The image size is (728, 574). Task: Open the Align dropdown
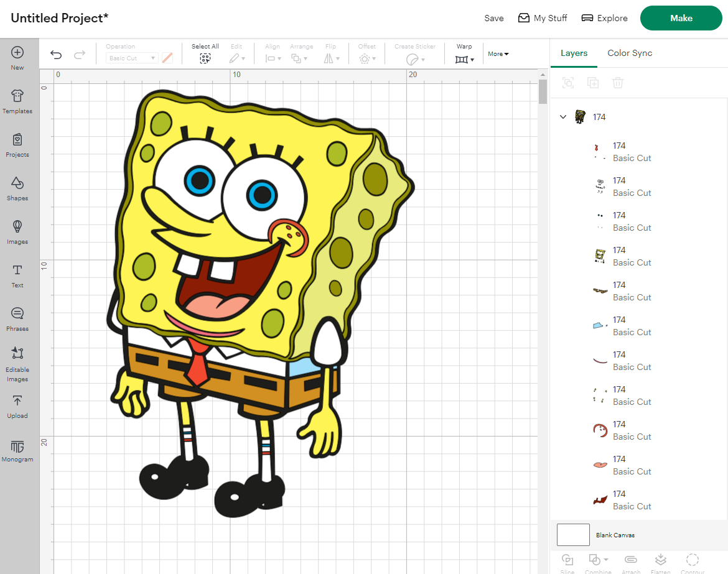pos(273,58)
